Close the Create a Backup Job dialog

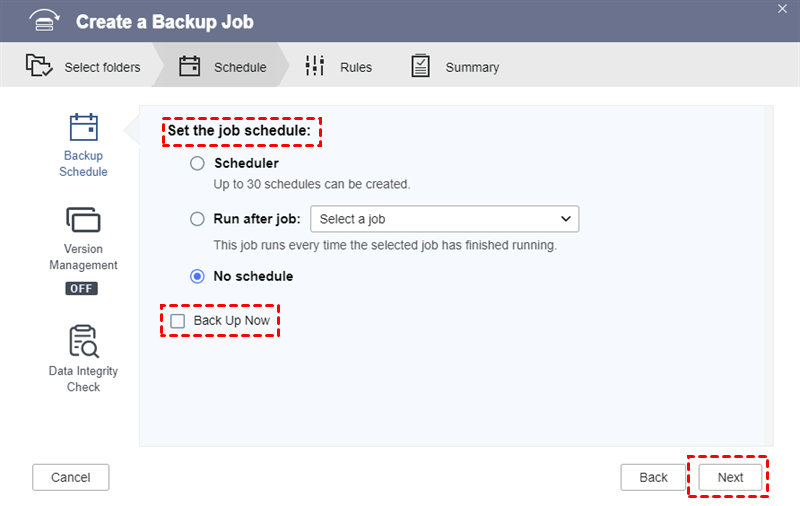(x=782, y=8)
